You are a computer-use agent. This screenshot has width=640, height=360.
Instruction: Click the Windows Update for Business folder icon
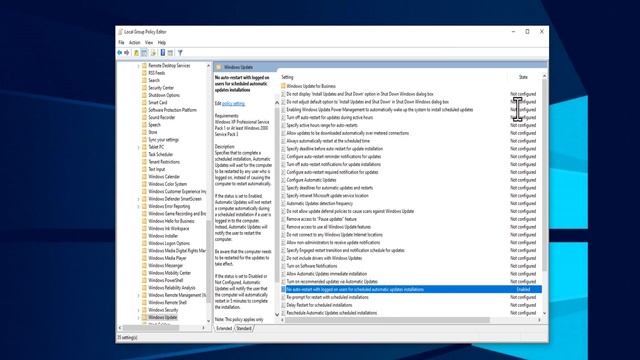pyautogui.click(x=283, y=86)
